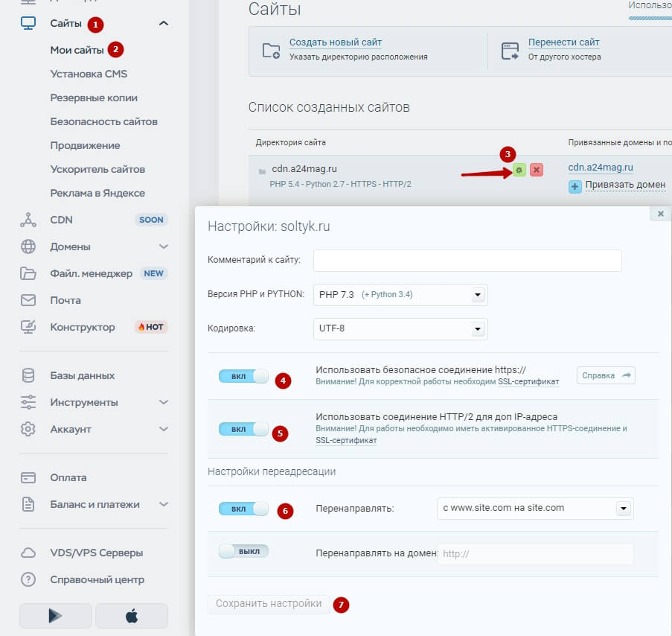Collapse the Сайты menu chevron
The image size is (672, 636).
(163, 23)
